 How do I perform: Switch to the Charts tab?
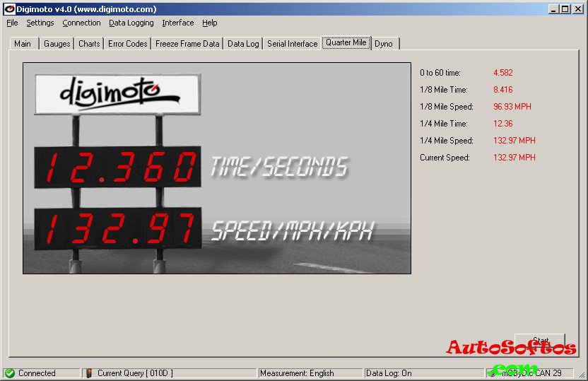coord(89,44)
